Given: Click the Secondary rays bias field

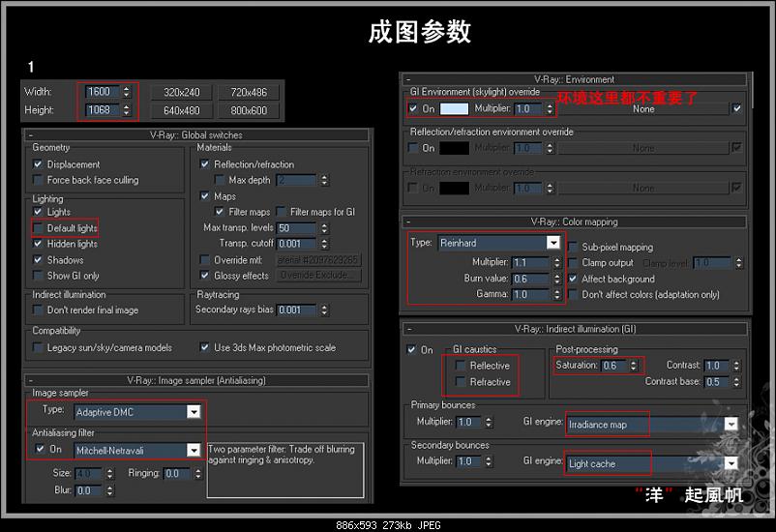Looking at the screenshot, I should (296, 310).
